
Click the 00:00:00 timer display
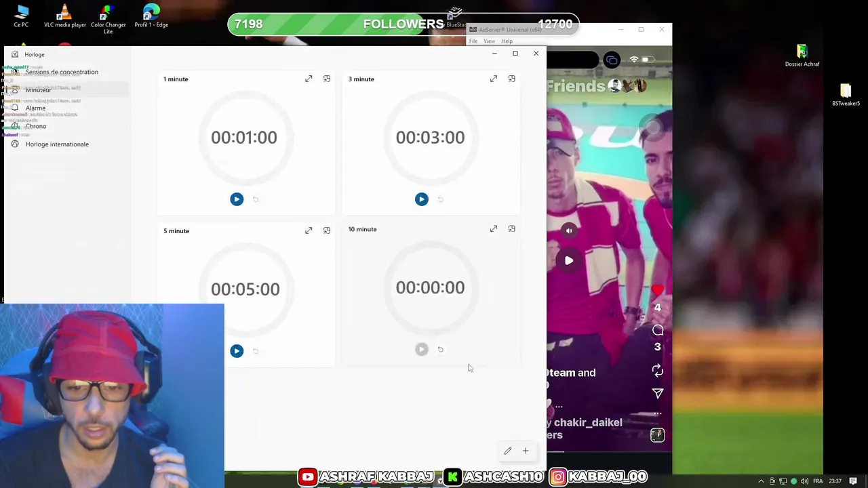point(430,288)
